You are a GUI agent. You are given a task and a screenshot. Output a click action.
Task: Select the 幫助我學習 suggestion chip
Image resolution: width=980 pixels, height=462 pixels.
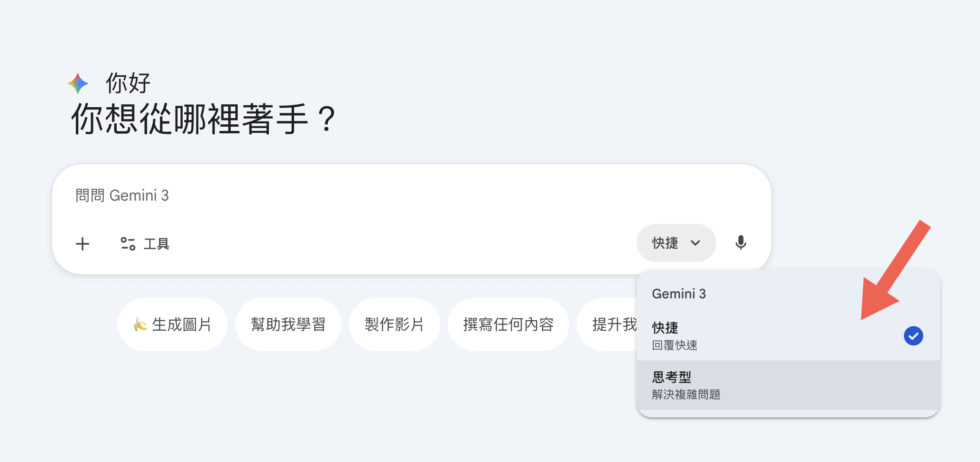pyautogui.click(x=288, y=324)
